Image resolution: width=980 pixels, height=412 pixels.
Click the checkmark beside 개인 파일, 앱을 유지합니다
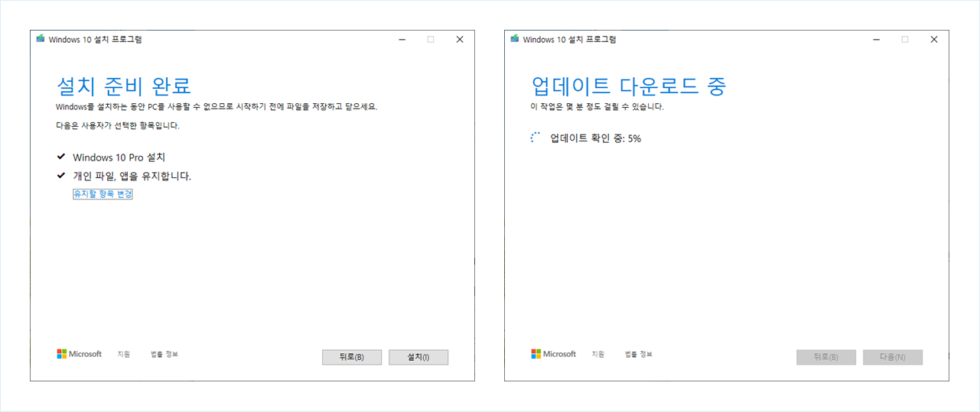[61, 176]
